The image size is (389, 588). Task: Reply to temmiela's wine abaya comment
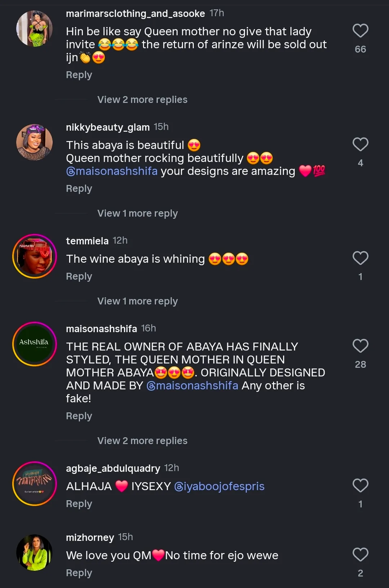79,276
